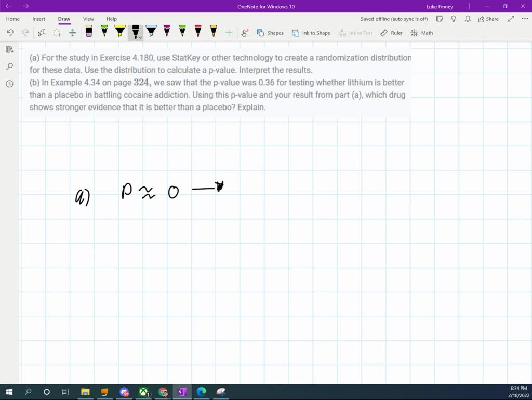532x400 pixels.
Task: Switch to the Insert tab
Action: [x=38, y=19]
